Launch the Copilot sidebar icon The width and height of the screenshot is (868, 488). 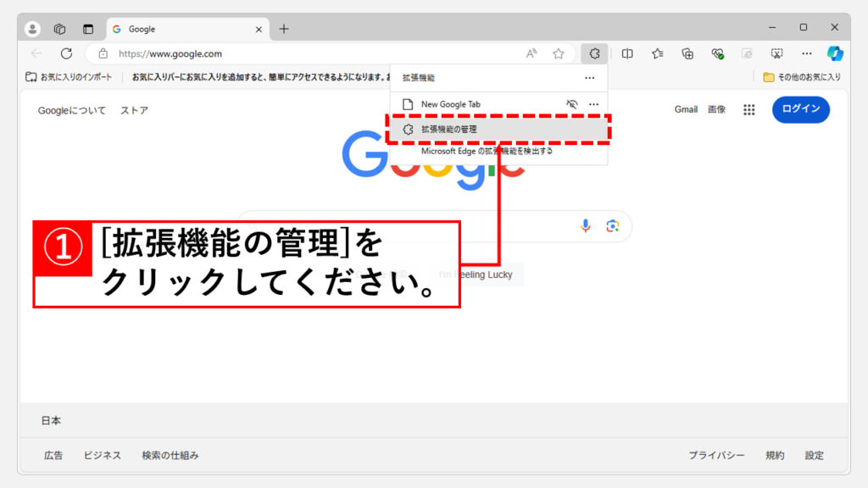[836, 53]
